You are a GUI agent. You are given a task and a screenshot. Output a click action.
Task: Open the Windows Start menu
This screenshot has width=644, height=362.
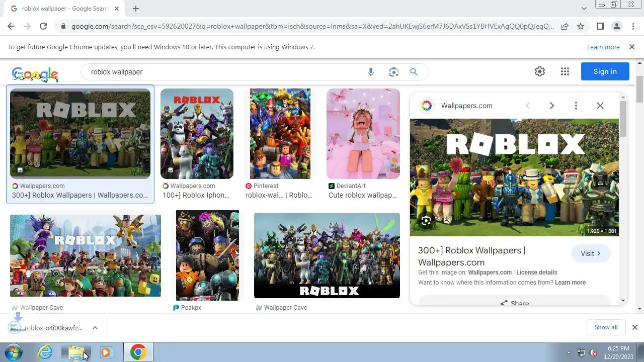point(14,352)
